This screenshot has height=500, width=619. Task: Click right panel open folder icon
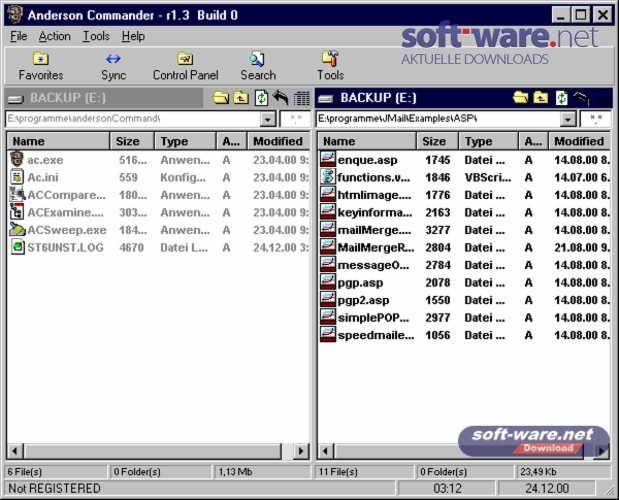(520, 97)
